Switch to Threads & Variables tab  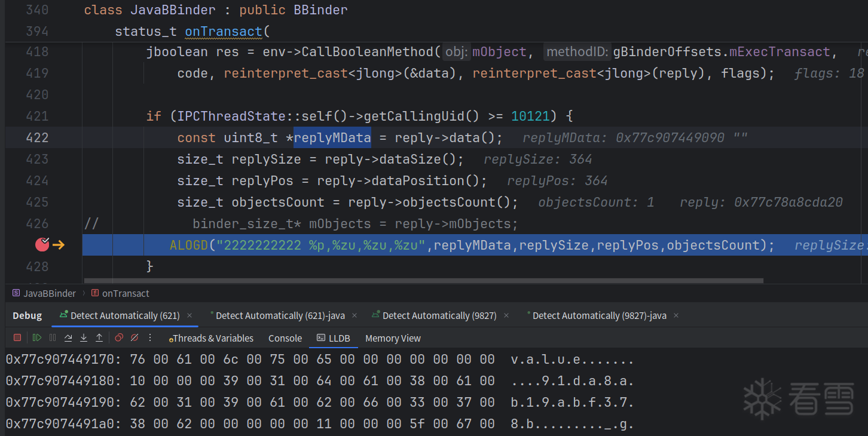212,338
